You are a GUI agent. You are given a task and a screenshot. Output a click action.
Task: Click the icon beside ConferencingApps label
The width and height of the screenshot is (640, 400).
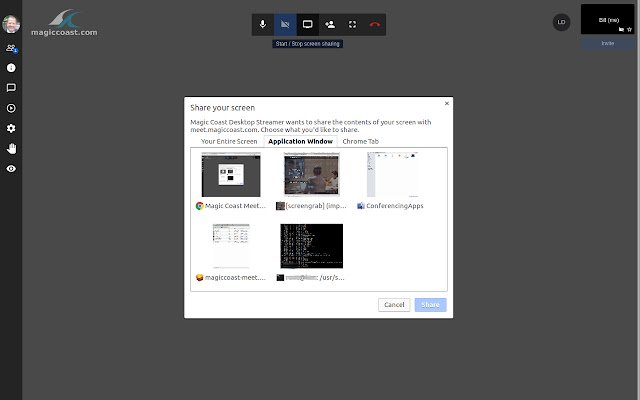(361, 206)
